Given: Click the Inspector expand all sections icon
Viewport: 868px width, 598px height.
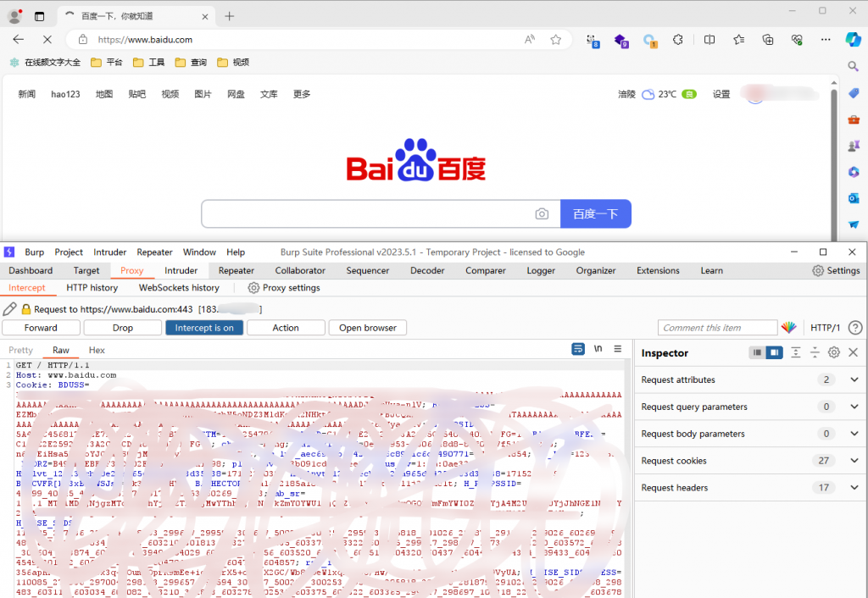Looking at the screenshot, I should point(796,352).
